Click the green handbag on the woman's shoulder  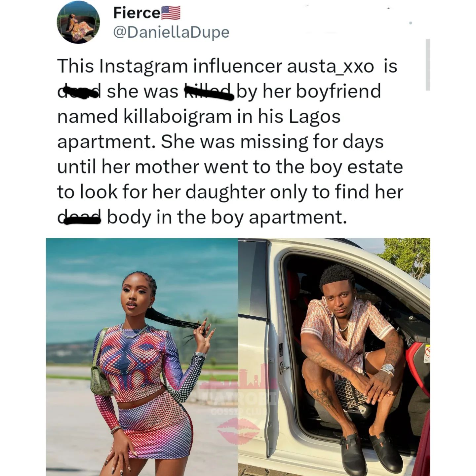point(100,370)
